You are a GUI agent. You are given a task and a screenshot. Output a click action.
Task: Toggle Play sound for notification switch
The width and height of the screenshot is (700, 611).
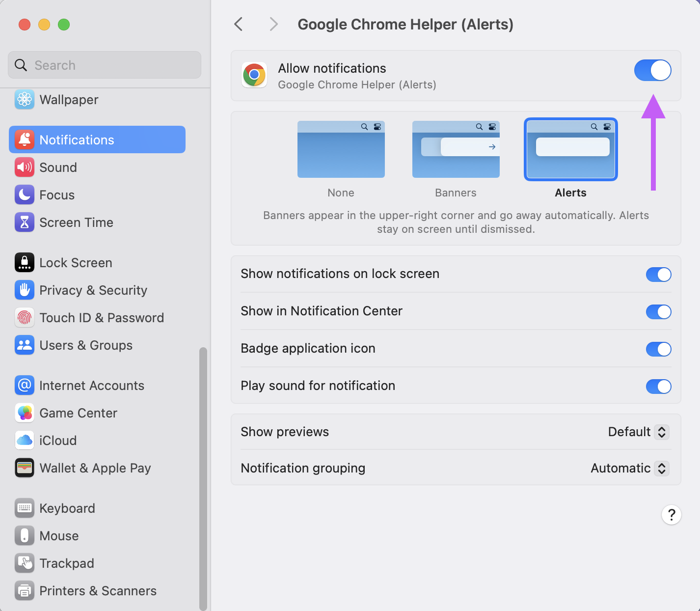coord(658,386)
